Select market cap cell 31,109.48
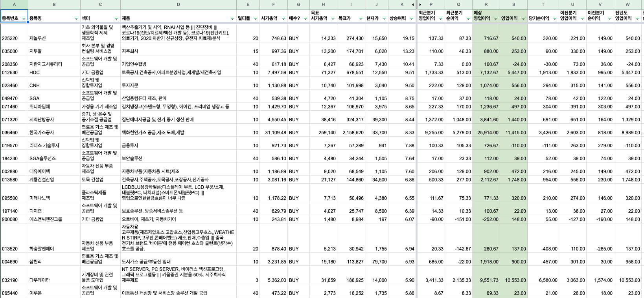Screen dimensions: 644x298 click(x=274, y=130)
